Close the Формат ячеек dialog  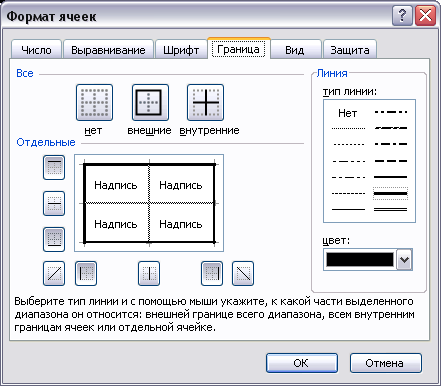click(426, 15)
